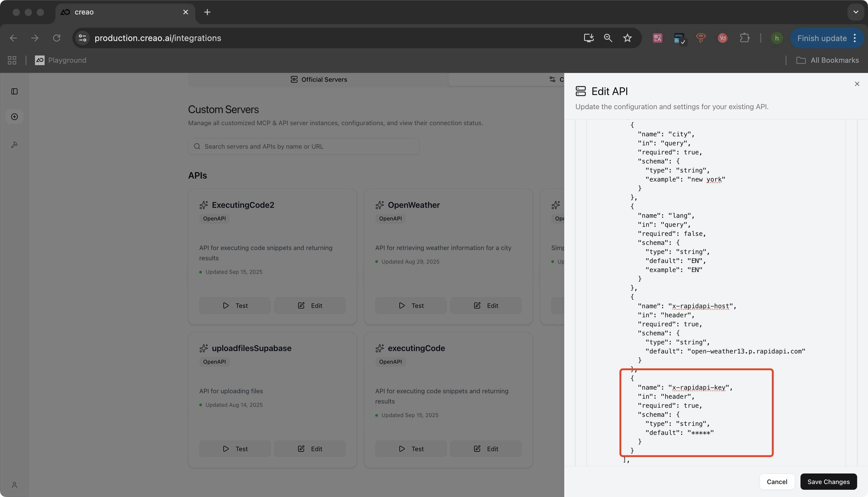
Task: Close the Edit API panel
Action: coord(857,84)
